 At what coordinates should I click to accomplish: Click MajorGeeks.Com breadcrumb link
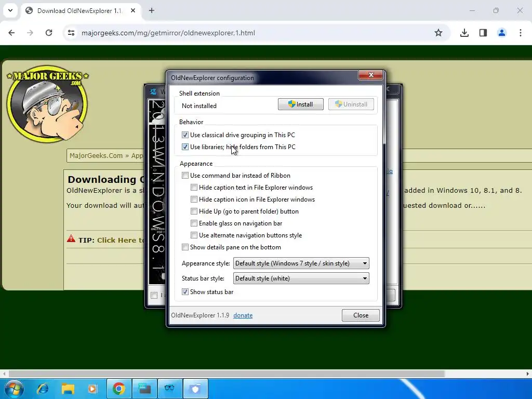pyautogui.click(x=96, y=156)
